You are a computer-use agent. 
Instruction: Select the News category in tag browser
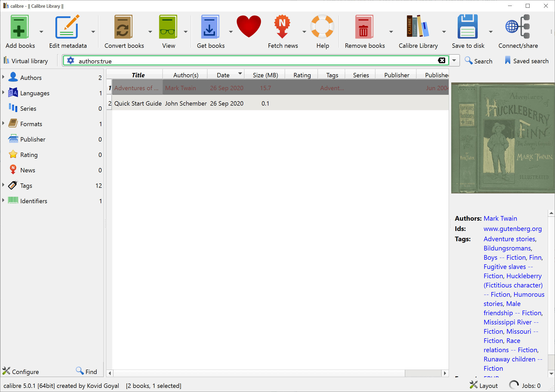(52, 170)
